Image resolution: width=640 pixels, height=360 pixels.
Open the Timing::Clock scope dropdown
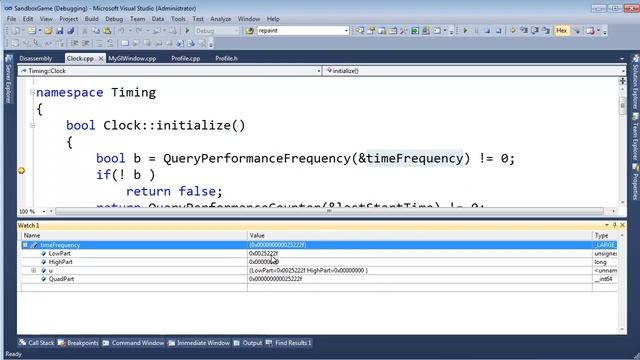319,71
